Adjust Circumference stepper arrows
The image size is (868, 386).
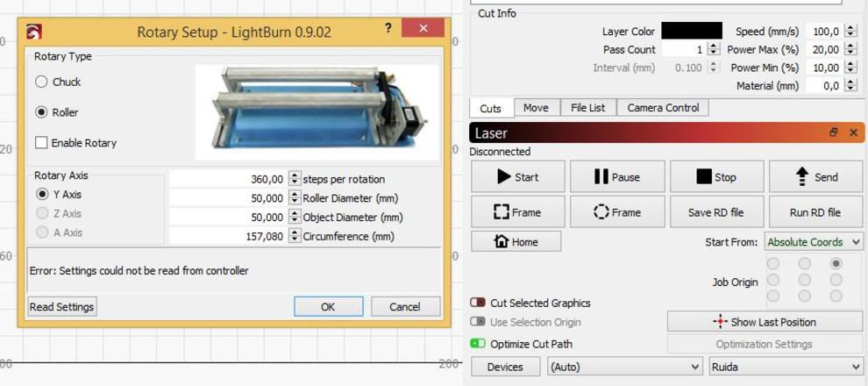(295, 237)
